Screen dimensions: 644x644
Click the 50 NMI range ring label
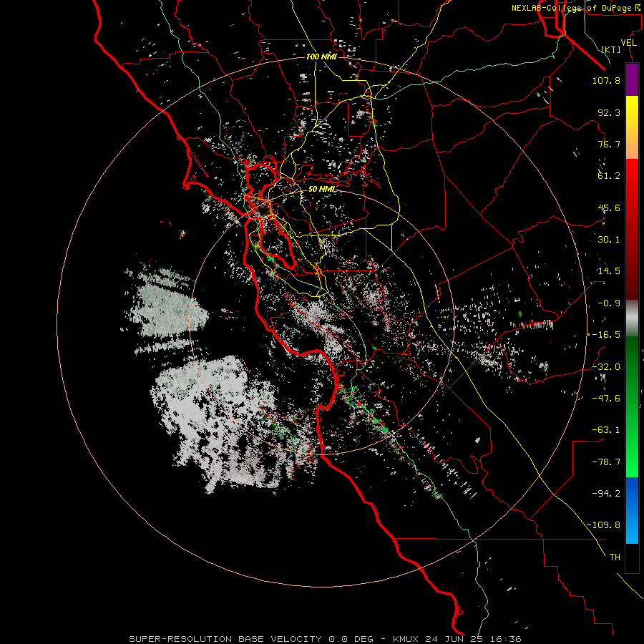(321, 189)
